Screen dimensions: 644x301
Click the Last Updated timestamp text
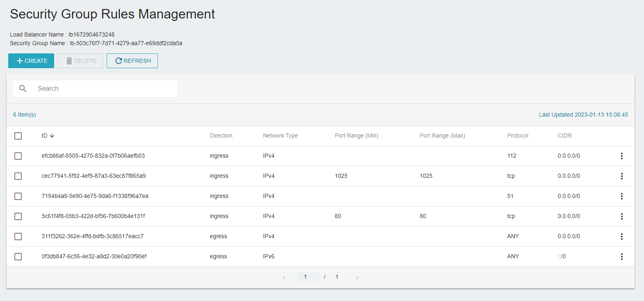[x=583, y=115]
